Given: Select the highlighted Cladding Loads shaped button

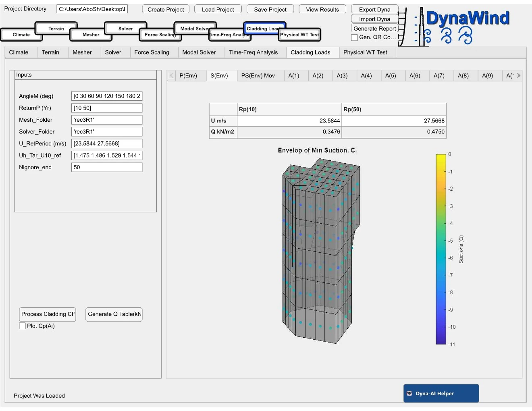Looking at the screenshot, I should tap(264, 28).
